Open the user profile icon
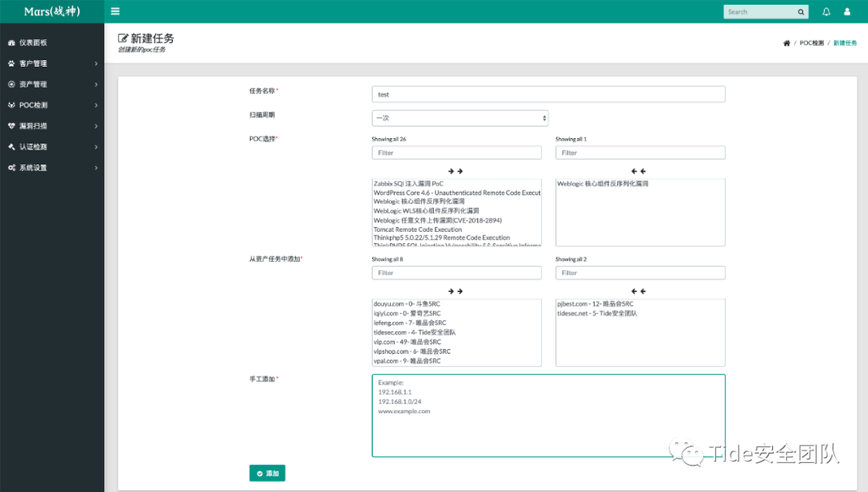 pyautogui.click(x=847, y=12)
